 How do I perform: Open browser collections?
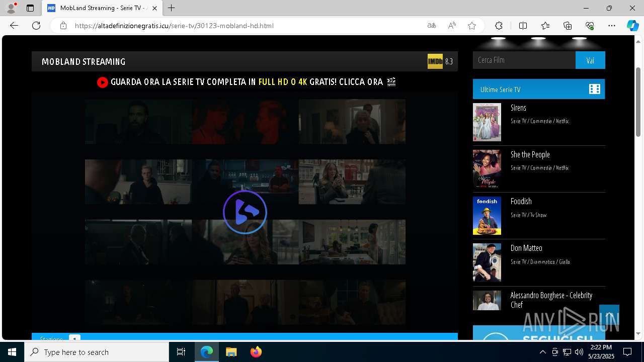tap(568, 26)
